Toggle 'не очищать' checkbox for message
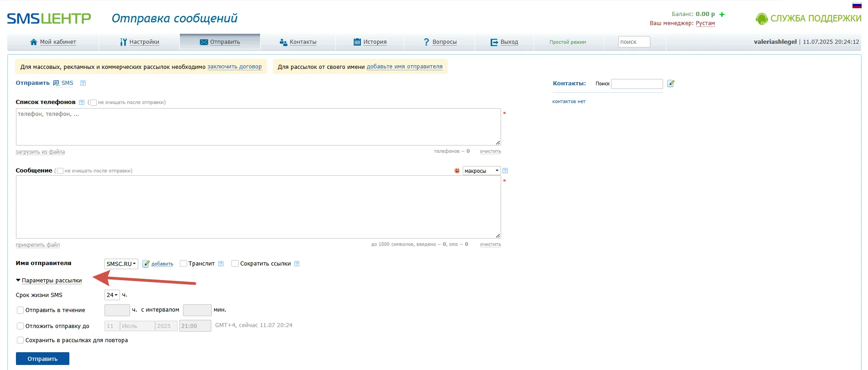868x370 pixels. click(x=60, y=171)
